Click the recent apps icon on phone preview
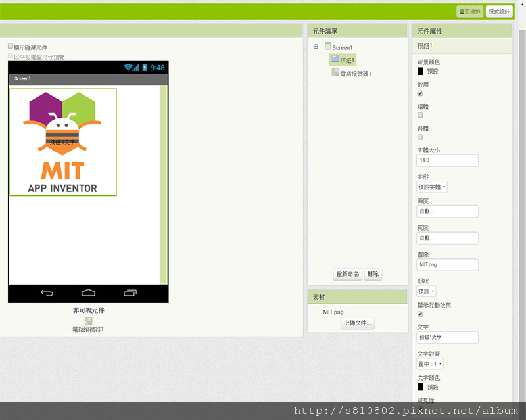The width and height of the screenshot is (526, 420). (x=130, y=293)
